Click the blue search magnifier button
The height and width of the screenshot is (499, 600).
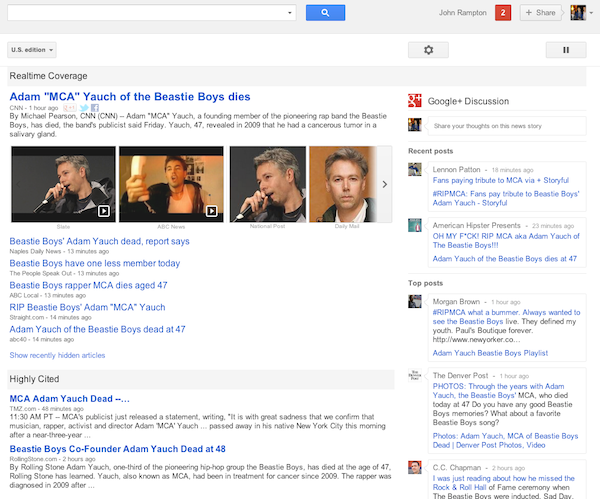pyautogui.click(x=325, y=13)
